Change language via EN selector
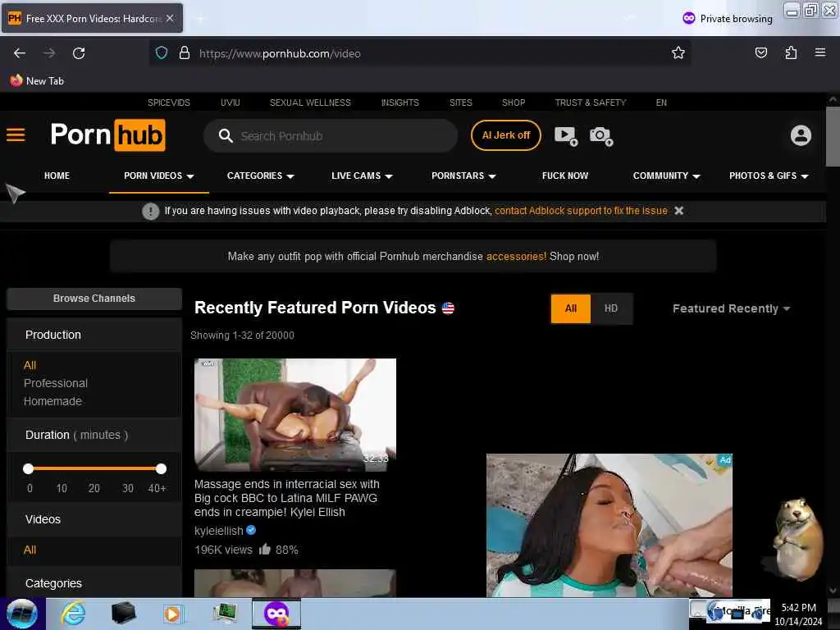 661,103
